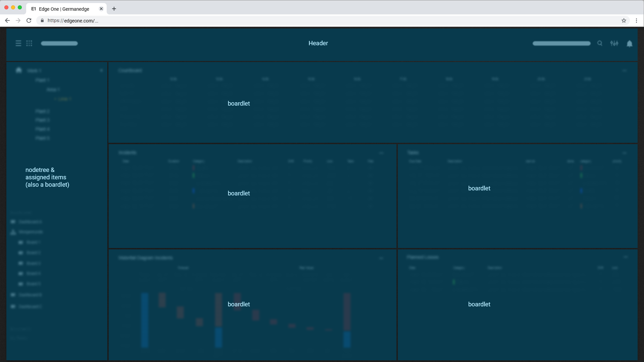Open the apps grid launcher icon
Screen dimensions: 644x362
click(x=29, y=43)
